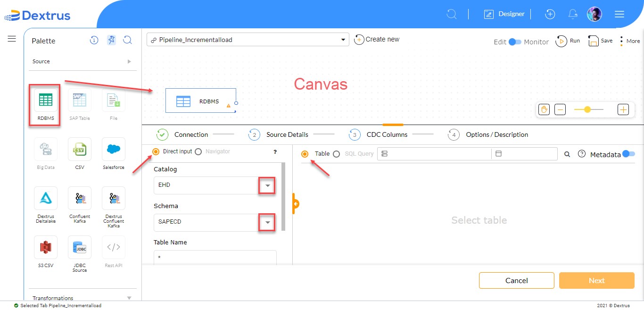
Task: Click the 'Selected Tab Pipeline_Incrementalload' status text
Action: [x=61, y=305]
